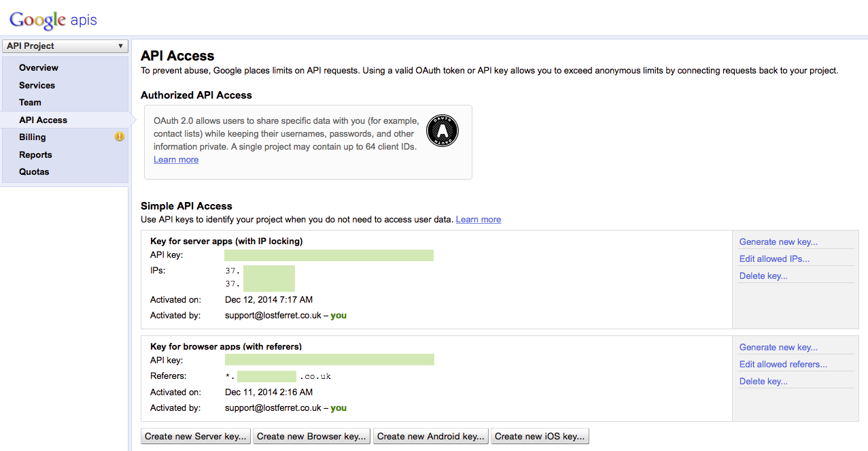Click Learn more beside Simple API Access
The image size is (868, 451).
click(479, 219)
